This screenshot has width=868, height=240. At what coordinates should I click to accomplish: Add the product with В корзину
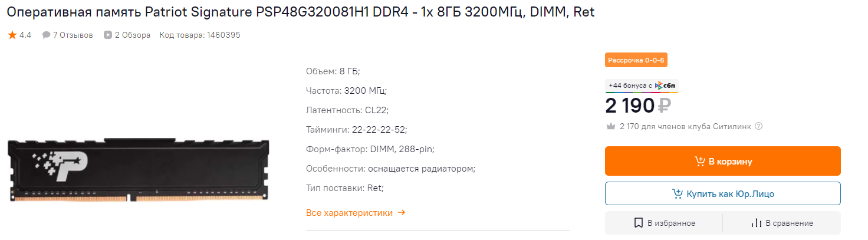click(x=722, y=161)
